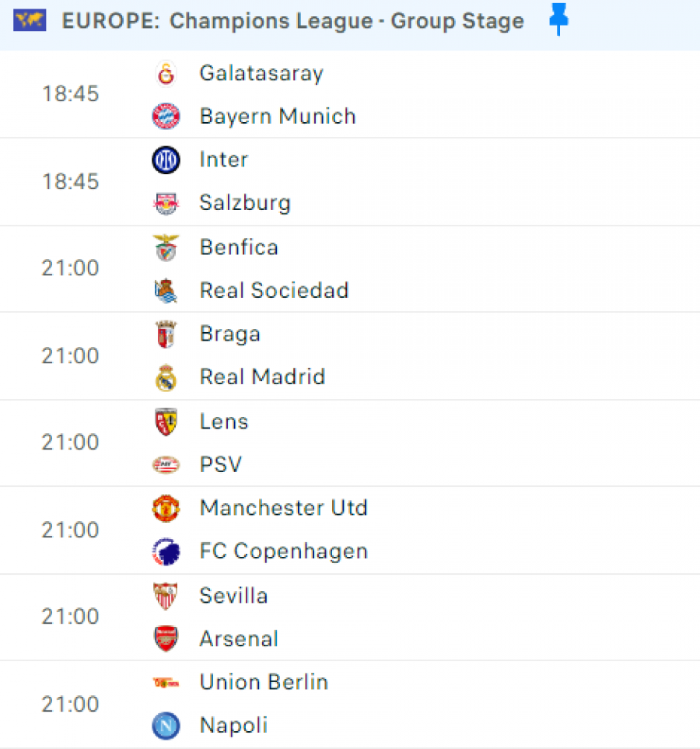Viewport: 700px width, 749px height.
Task: Open the Real Sociedad team name
Action: pyautogui.click(x=275, y=290)
